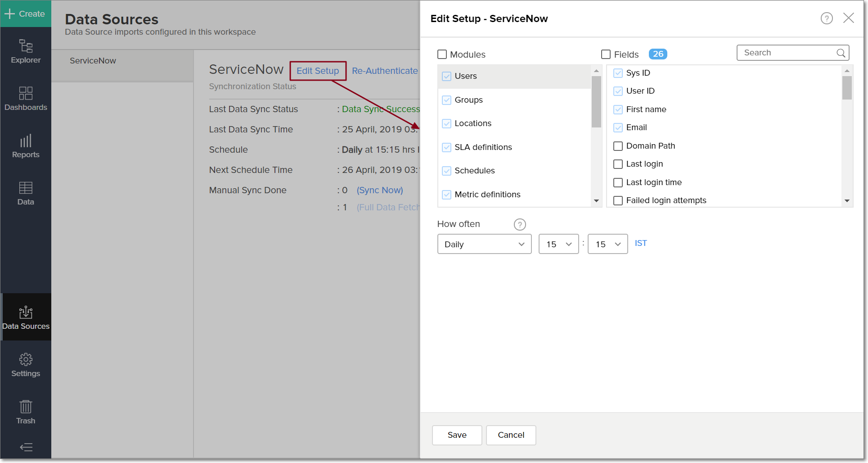Open the Trash icon in sidebar
Viewport: 868px width, 463px height.
pos(26,412)
